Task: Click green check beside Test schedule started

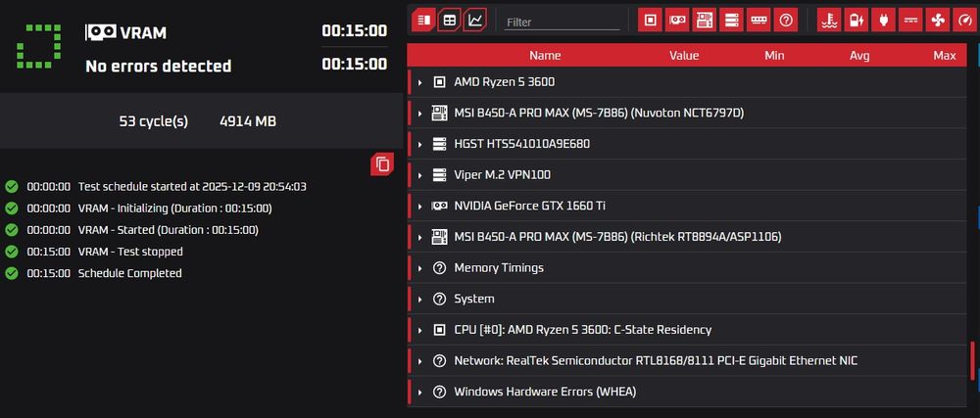Action: click(11, 187)
